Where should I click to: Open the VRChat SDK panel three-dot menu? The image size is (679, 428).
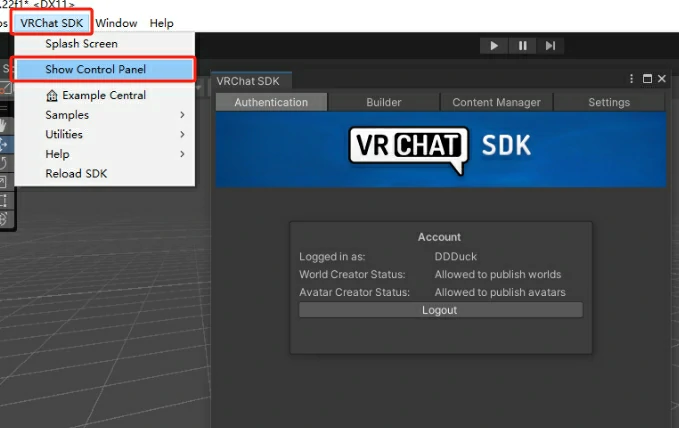pyautogui.click(x=631, y=79)
